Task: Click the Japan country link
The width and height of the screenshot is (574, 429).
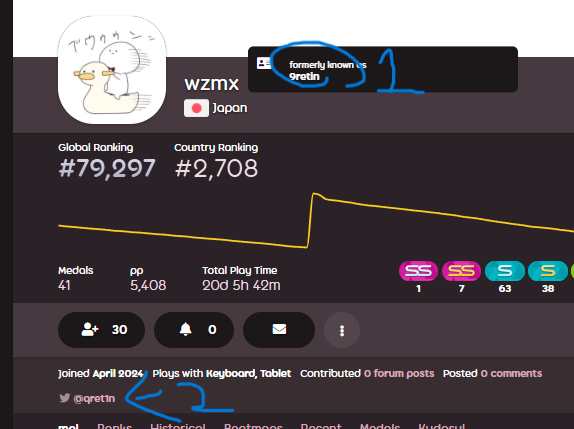Action: click(230, 108)
